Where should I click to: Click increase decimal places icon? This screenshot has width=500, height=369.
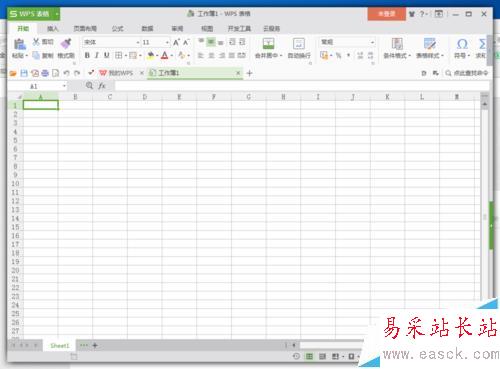point(360,55)
